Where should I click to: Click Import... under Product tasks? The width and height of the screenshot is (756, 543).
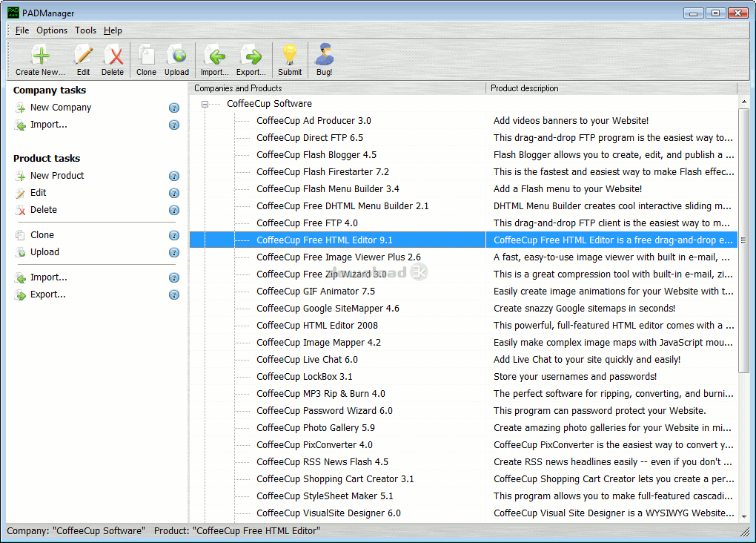pyautogui.click(x=49, y=277)
